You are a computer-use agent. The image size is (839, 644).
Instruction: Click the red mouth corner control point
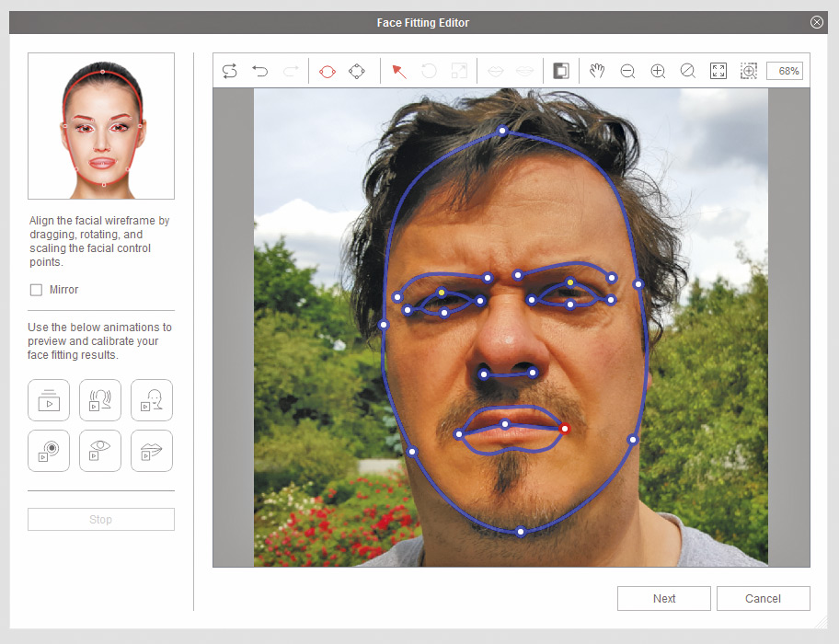click(565, 429)
